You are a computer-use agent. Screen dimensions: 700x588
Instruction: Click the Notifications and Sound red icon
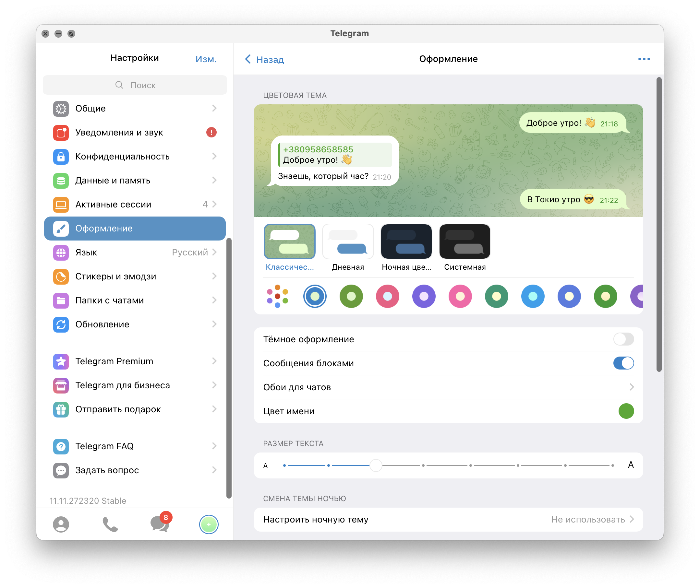(x=61, y=132)
